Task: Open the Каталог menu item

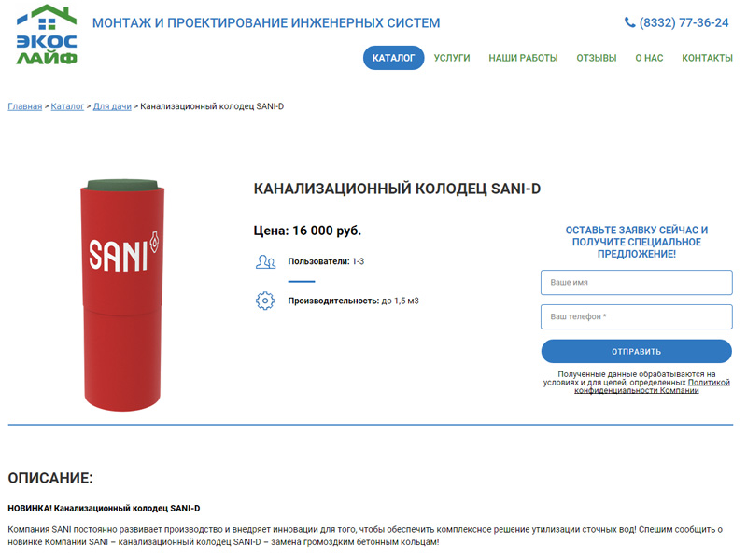Action: [x=393, y=58]
